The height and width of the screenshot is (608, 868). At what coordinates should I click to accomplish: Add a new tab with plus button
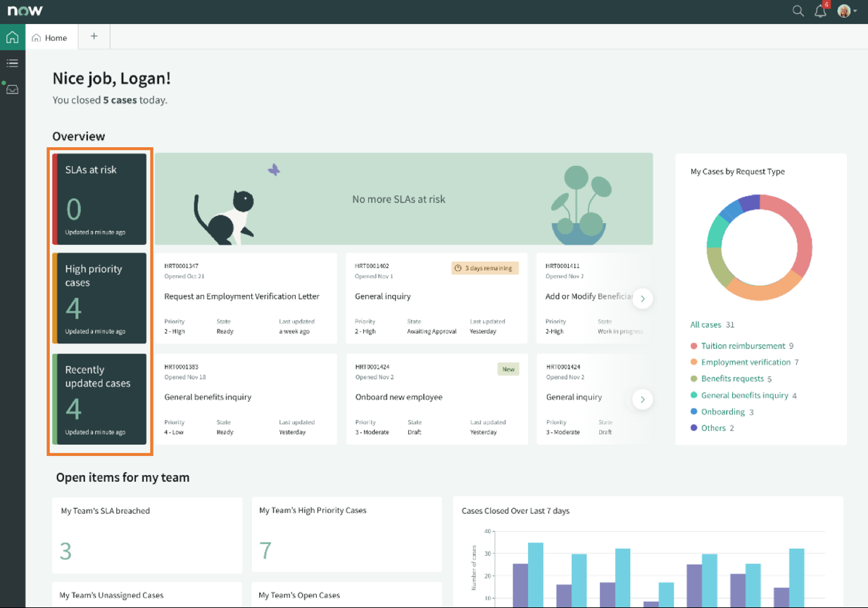(94, 37)
